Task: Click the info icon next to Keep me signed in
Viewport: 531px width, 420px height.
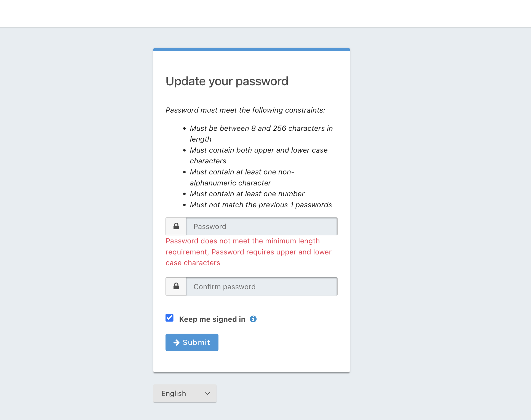Action: tap(253, 319)
